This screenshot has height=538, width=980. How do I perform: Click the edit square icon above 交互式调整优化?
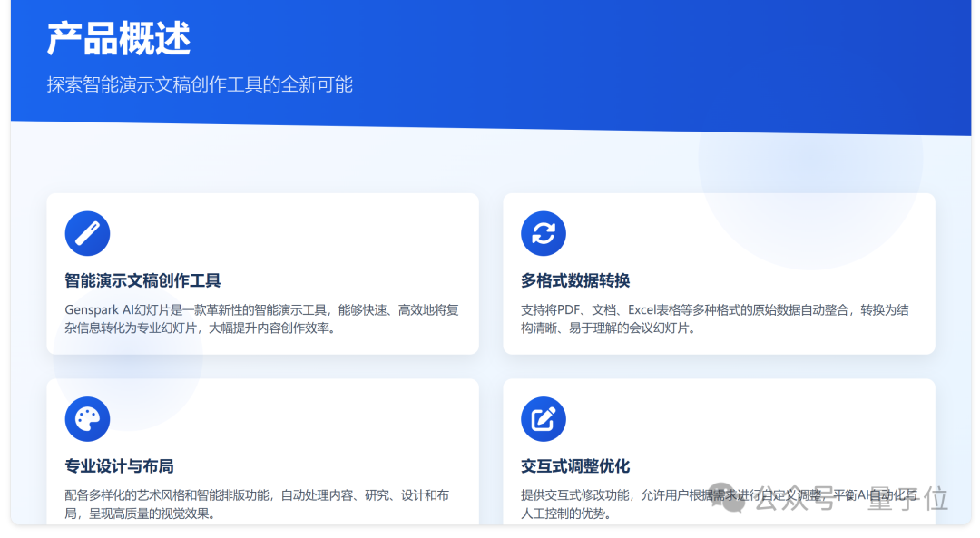[x=544, y=418]
